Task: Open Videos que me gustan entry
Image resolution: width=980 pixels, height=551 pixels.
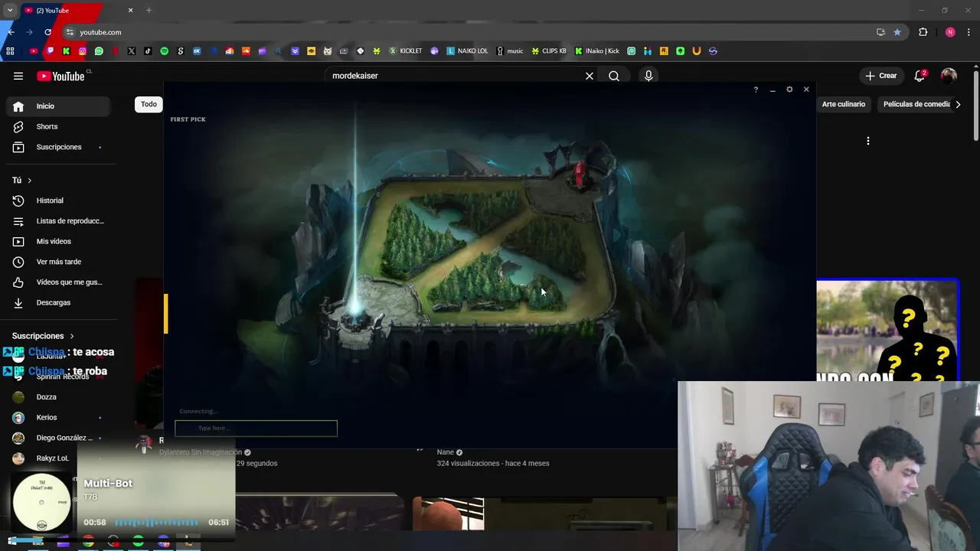Action: [x=58, y=282]
